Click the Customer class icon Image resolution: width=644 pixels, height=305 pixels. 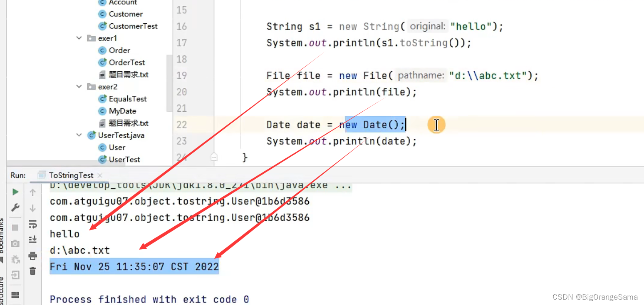click(x=102, y=14)
